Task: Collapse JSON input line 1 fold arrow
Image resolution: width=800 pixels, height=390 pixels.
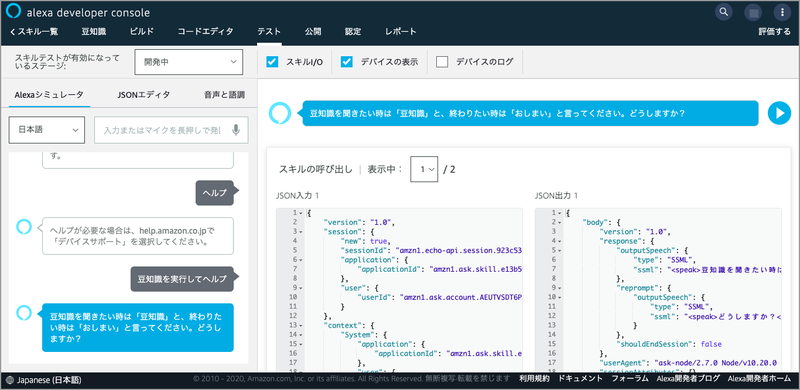Action: pos(301,213)
